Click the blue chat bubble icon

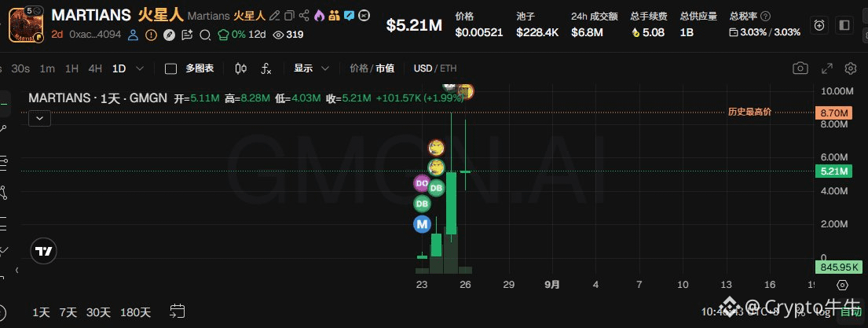pos(349,16)
